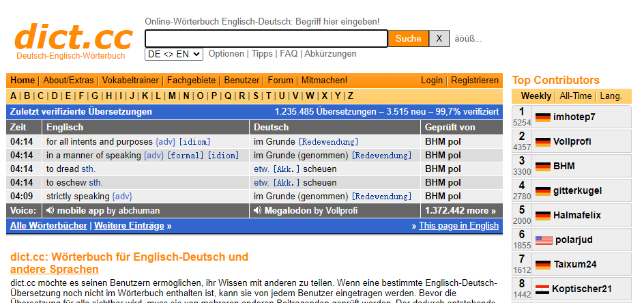Click the 'to eschew sth.' entry
The height and width of the screenshot is (303, 644).
pos(74,182)
